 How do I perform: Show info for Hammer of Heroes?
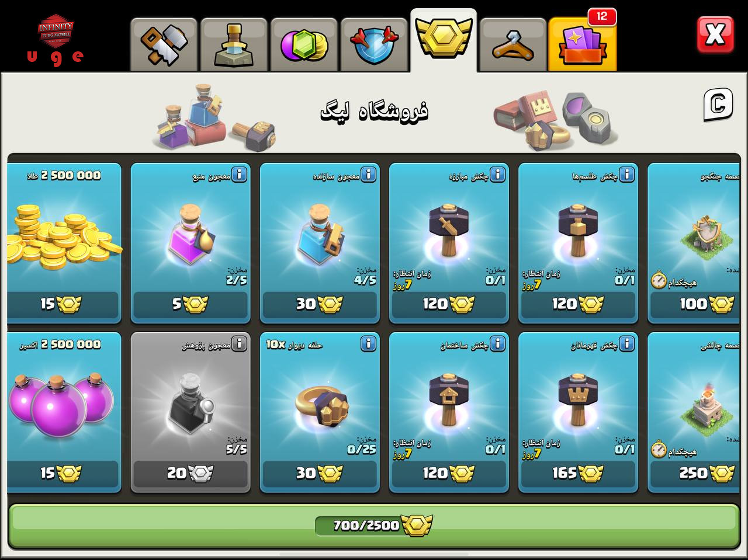pyautogui.click(x=626, y=344)
